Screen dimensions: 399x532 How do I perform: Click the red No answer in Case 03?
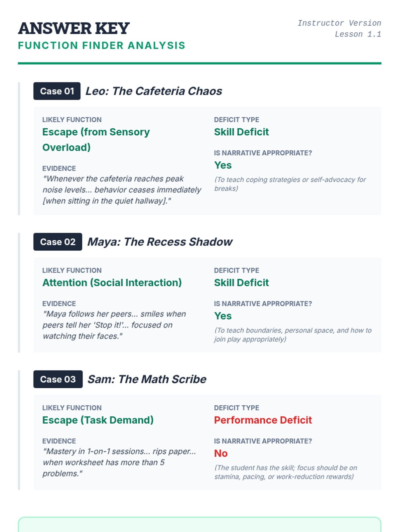click(x=221, y=453)
